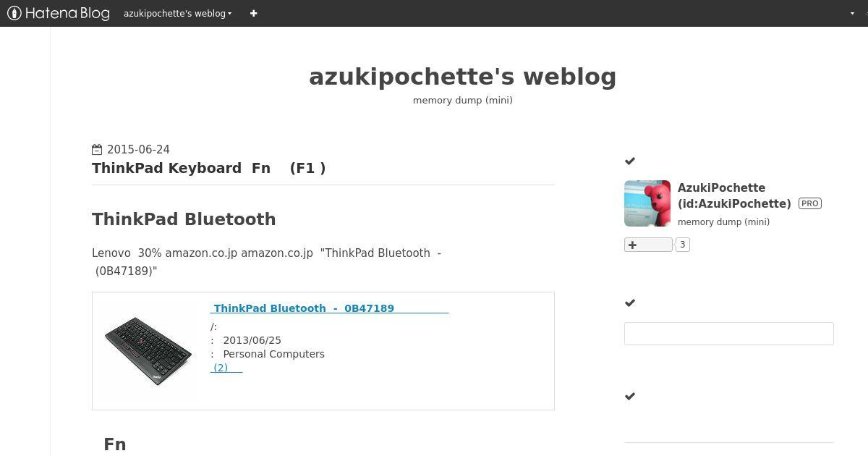Click the checkmark icon below the search box
868x456 pixels.
(x=630, y=396)
